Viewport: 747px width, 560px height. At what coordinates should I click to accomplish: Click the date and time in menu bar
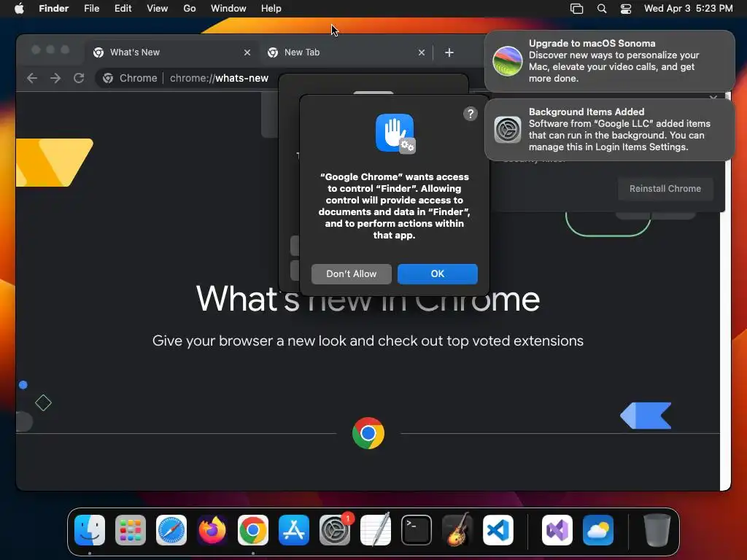(689, 9)
